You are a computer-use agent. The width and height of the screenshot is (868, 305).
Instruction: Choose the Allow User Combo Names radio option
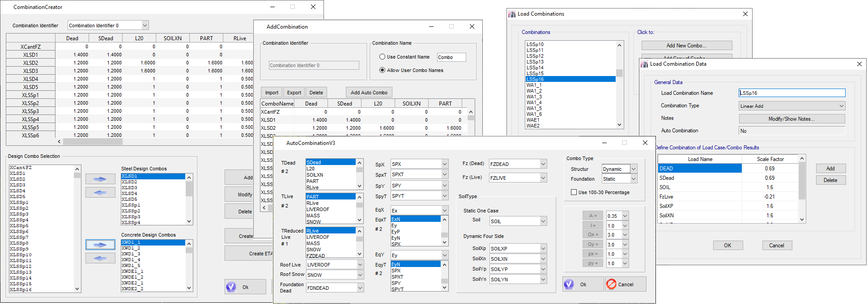[383, 70]
